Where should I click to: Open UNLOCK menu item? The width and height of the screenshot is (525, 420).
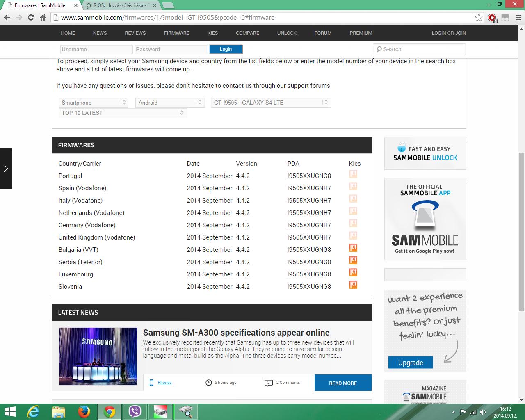coord(287,33)
